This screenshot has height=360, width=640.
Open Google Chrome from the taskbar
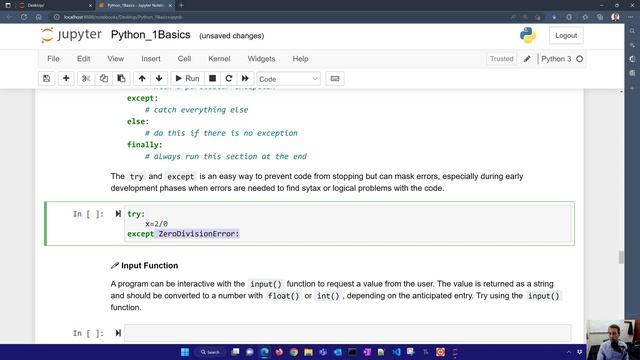point(294,352)
